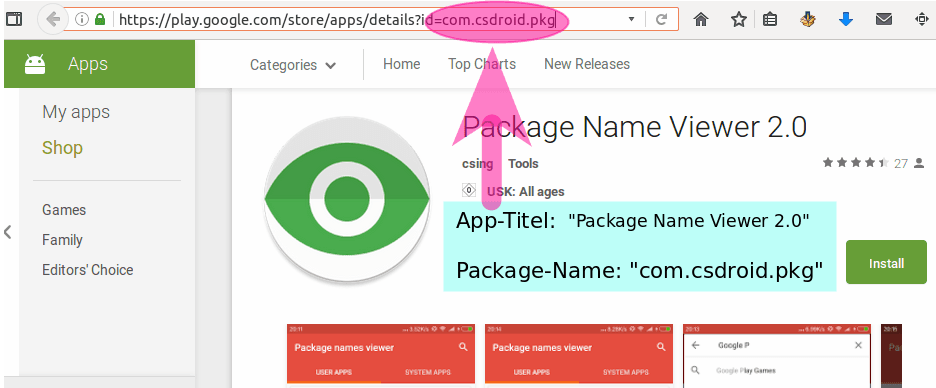Go to the browser home icon

point(701,20)
